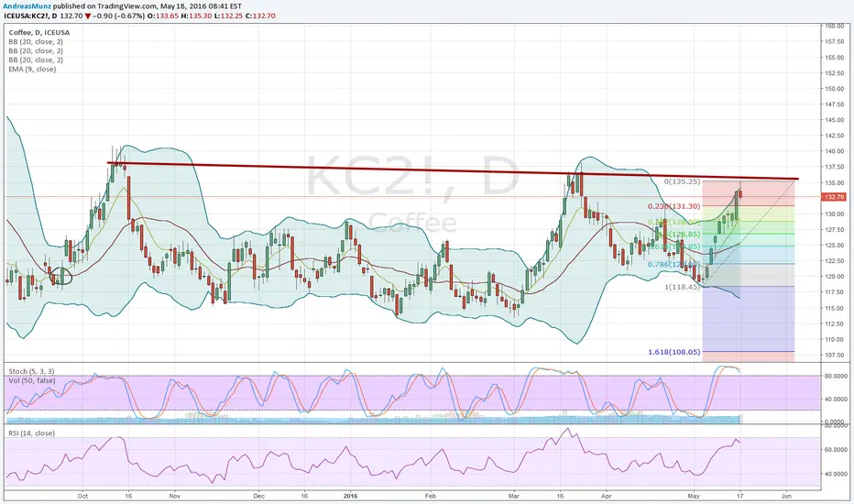This screenshot has height=504, width=854.
Task: Click the 125.00 price axis label
Action: tap(835, 246)
